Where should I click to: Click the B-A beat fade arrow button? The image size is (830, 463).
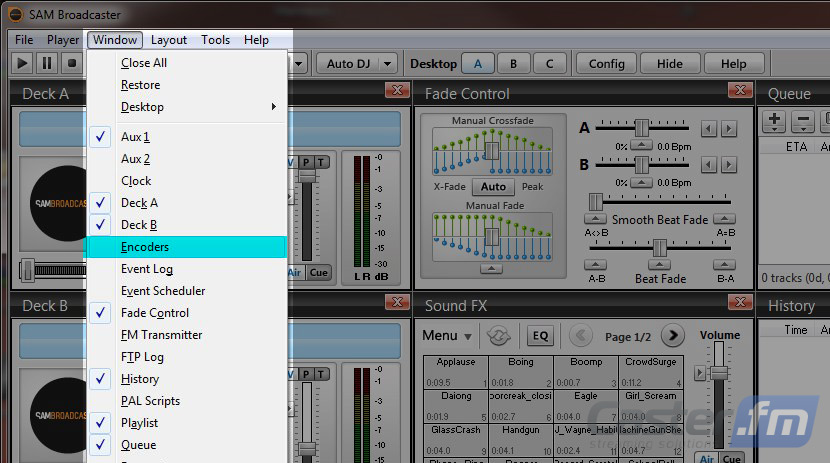[724, 265]
